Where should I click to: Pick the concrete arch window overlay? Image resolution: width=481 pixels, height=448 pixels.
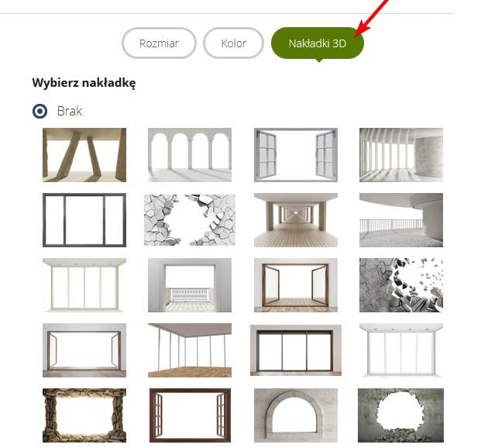[296, 415]
